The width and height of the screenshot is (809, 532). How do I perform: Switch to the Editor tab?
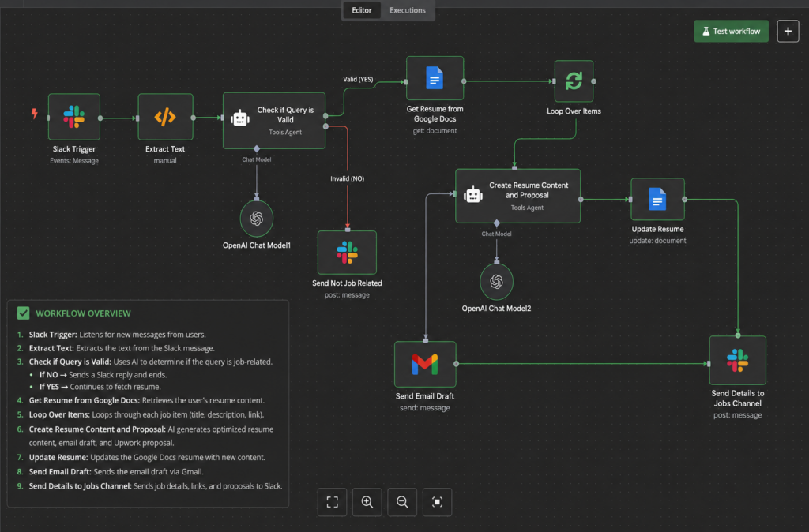click(x=362, y=10)
